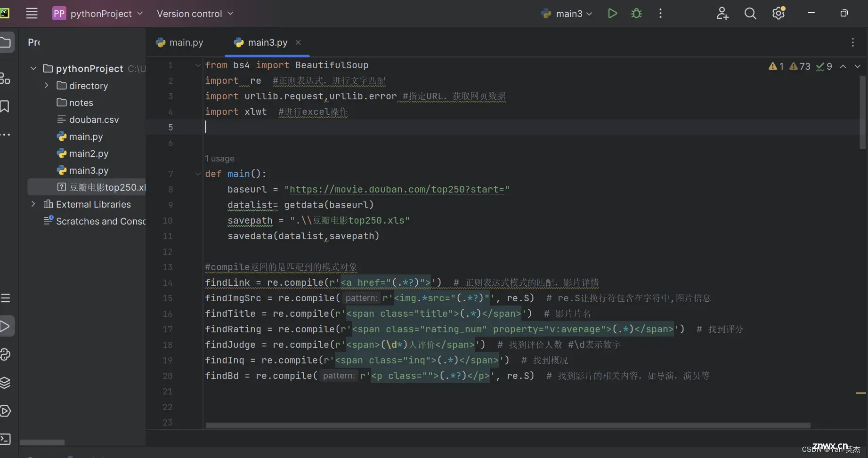Open more run actions menu
The height and width of the screenshot is (458, 868).
click(660, 13)
